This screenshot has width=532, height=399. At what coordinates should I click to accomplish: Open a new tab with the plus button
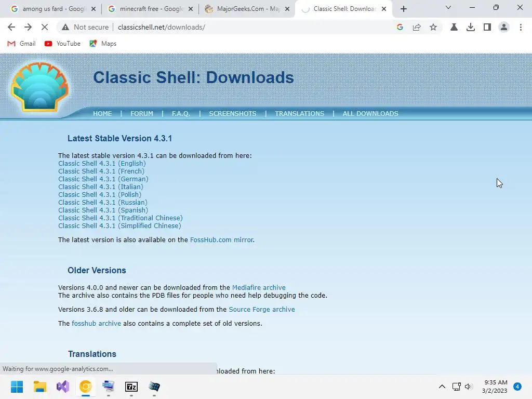click(x=403, y=9)
